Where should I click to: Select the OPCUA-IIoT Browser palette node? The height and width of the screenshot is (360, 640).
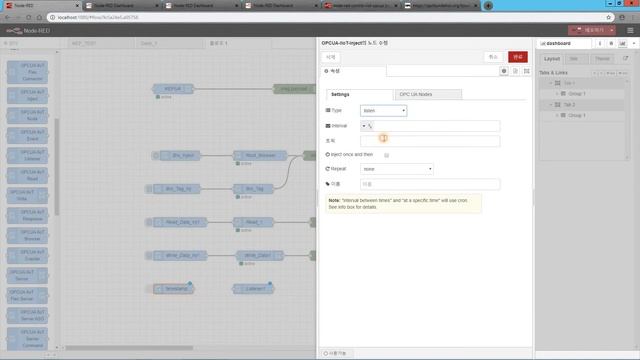[27, 236]
